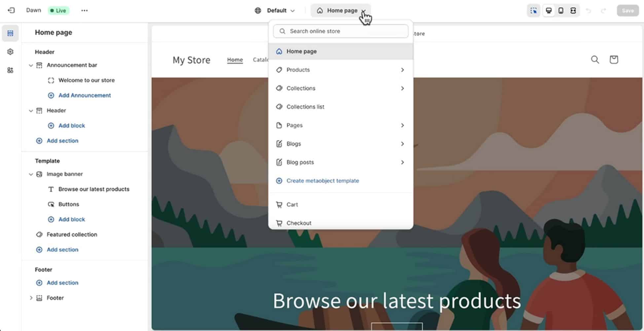The width and height of the screenshot is (644, 331).
Task: Select Collections list from the page menu
Action: pos(305,106)
